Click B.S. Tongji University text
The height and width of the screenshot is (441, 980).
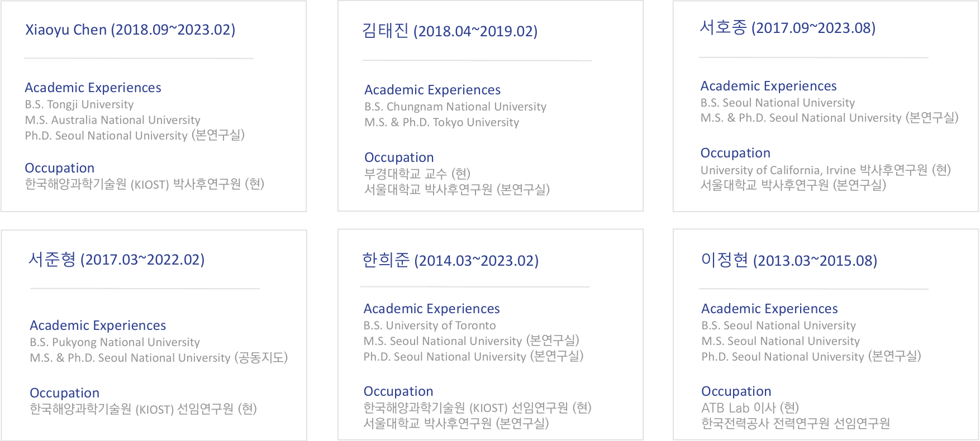79,104
